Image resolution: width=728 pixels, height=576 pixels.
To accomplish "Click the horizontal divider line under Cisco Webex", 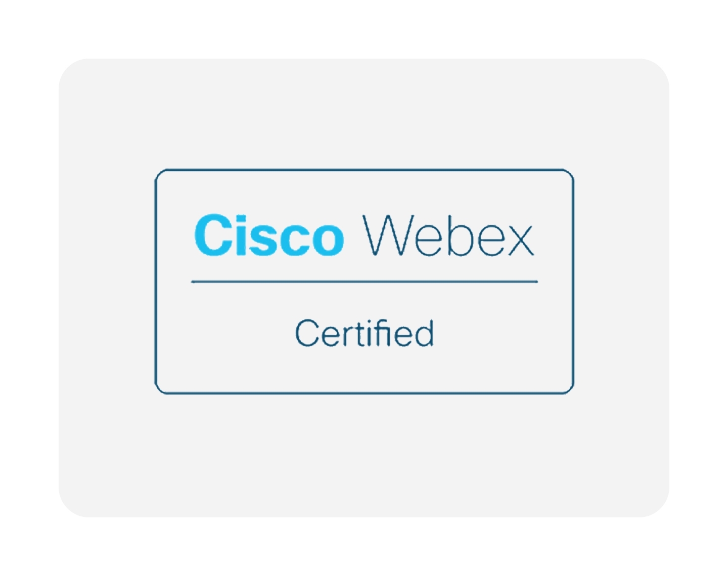I will (x=365, y=282).
